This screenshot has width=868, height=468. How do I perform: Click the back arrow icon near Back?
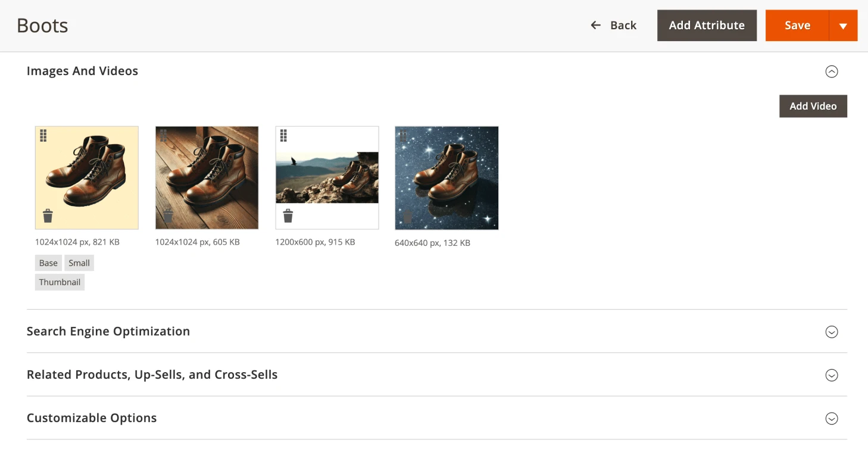595,25
